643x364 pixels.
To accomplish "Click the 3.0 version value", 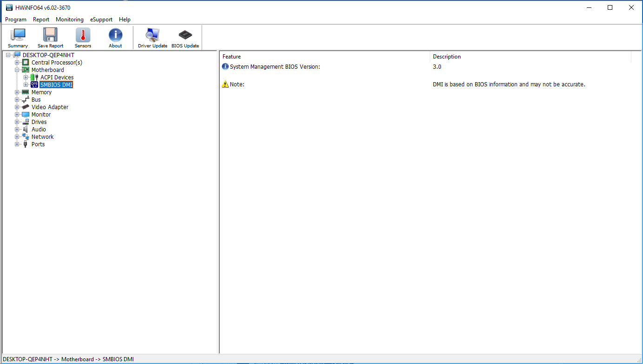I will [437, 67].
